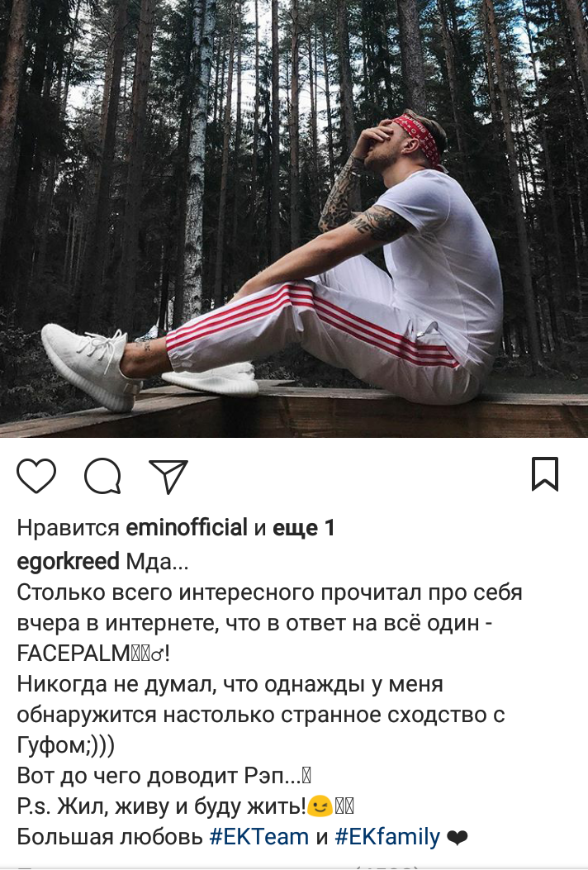Open comments via the speech bubble icon
The image size is (588, 870).
coord(102,476)
